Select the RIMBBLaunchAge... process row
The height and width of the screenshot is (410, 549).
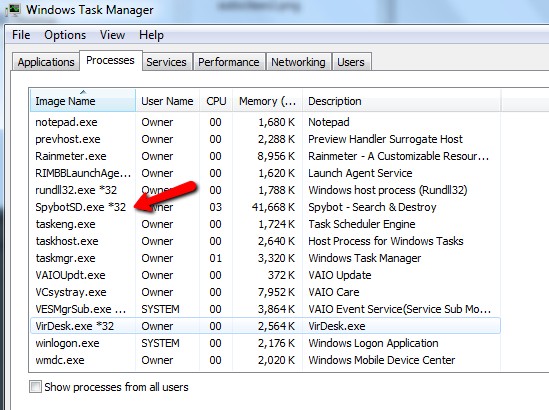click(x=265, y=173)
